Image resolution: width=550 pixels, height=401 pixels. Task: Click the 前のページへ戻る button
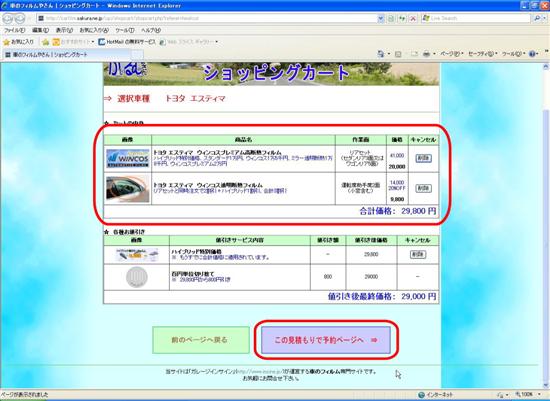(201, 340)
